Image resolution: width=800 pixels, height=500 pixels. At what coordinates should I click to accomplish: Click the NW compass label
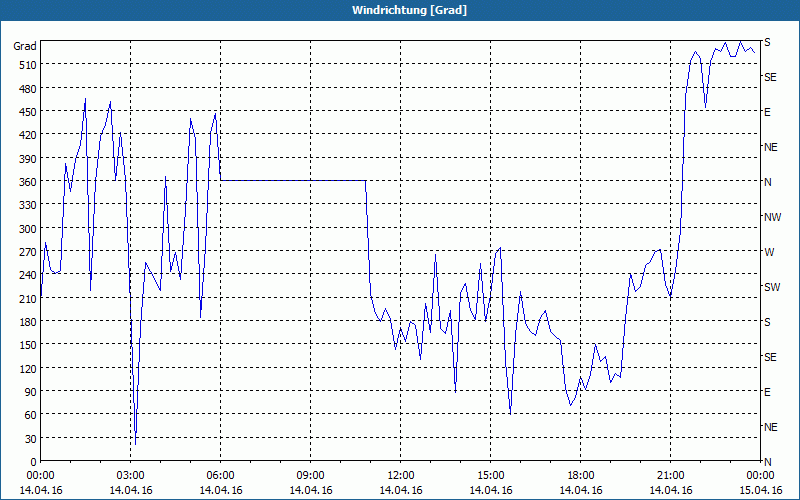[x=772, y=217]
